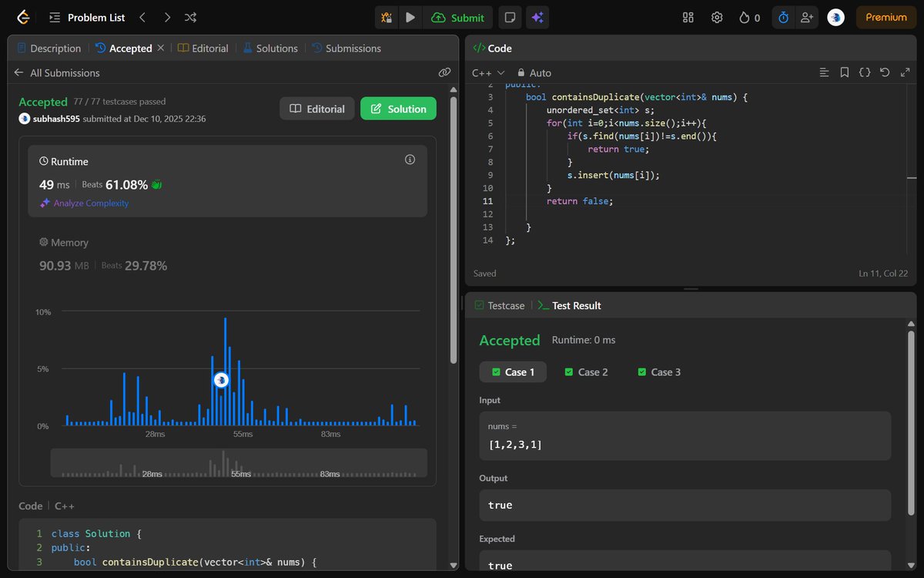This screenshot has height=578, width=924.
Task: Toggle fullscreen mode for the code editor
Action: 905,72
